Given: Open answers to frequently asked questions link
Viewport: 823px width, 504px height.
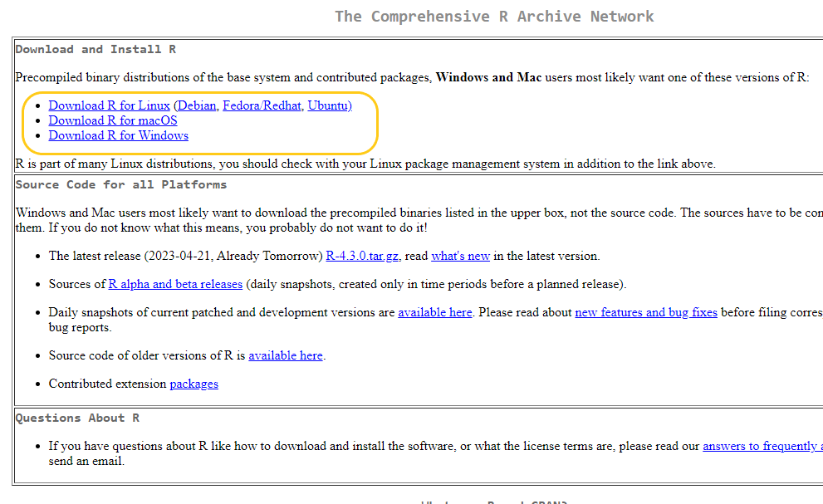Looking at the screenshot, I should tap(760, 446).
